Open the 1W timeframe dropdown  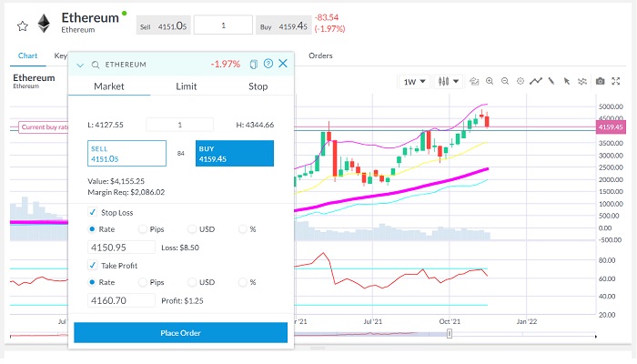(x=414, y=82)
